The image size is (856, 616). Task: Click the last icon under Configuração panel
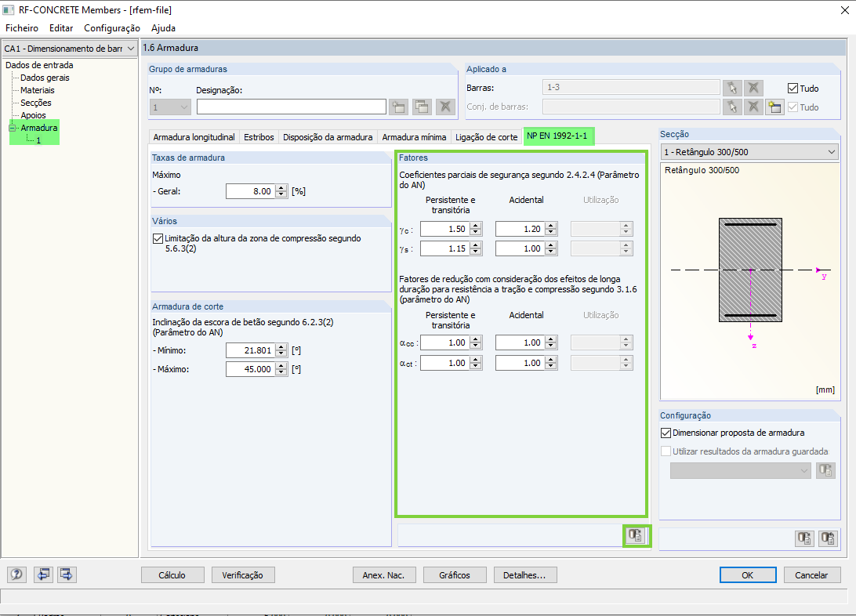(x=828, y=538)
